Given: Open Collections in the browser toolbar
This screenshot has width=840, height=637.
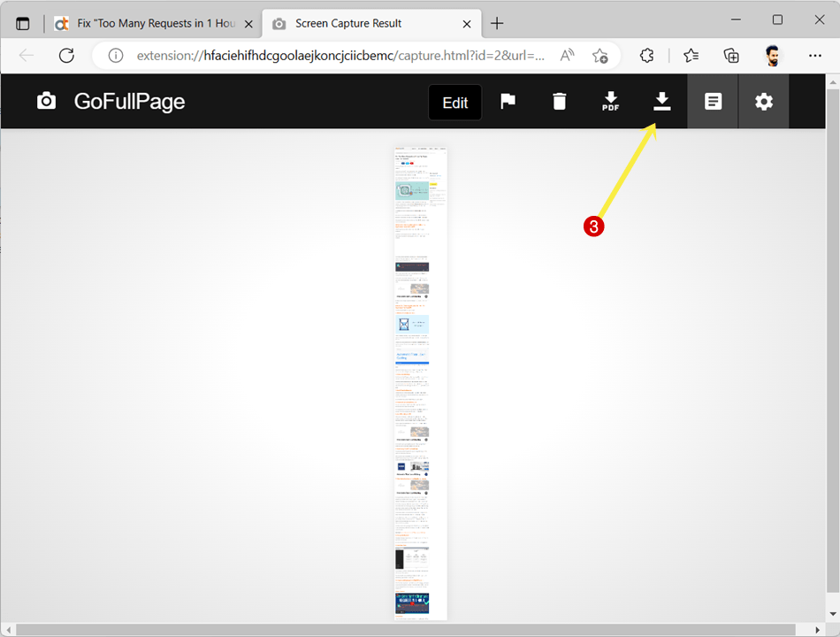Looking at the screenshot, I should [x=731, y=55].
